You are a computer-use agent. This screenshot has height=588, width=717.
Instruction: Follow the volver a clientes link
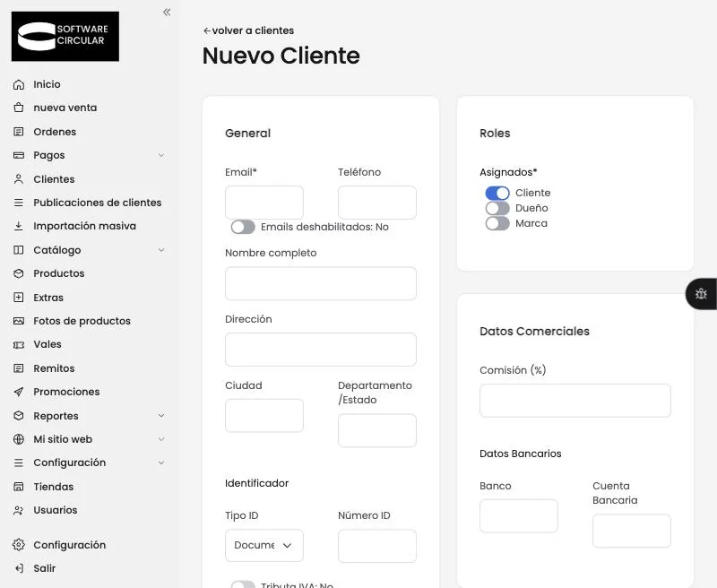click(x=248, y=30)
